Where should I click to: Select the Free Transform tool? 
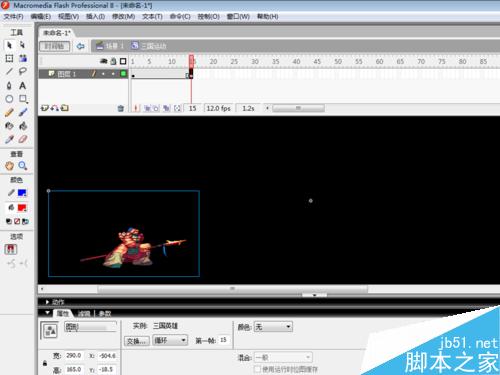[9, 59]
